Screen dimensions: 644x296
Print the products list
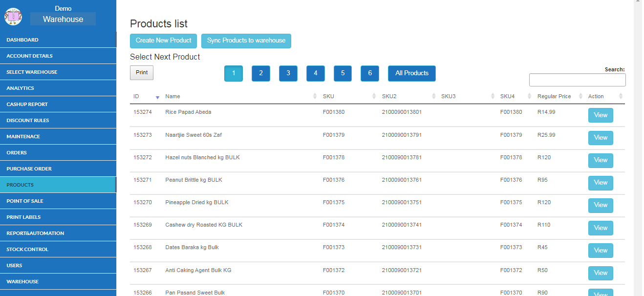pos(142,73)
